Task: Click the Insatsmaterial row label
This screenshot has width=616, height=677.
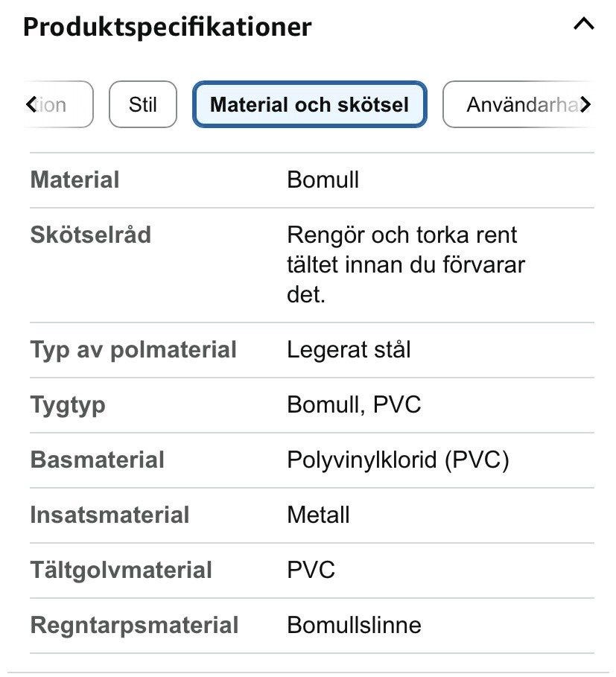Action: 109,515
